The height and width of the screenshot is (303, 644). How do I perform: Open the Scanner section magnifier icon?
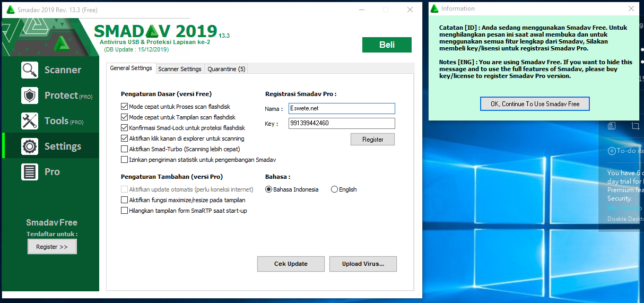(x=30, y=70)
